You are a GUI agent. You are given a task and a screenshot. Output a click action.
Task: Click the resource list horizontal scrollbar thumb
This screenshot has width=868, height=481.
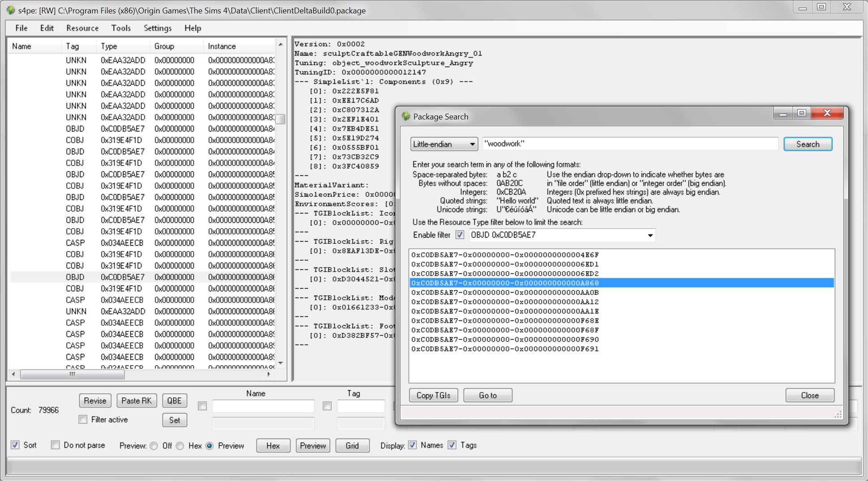pos(72,374)
